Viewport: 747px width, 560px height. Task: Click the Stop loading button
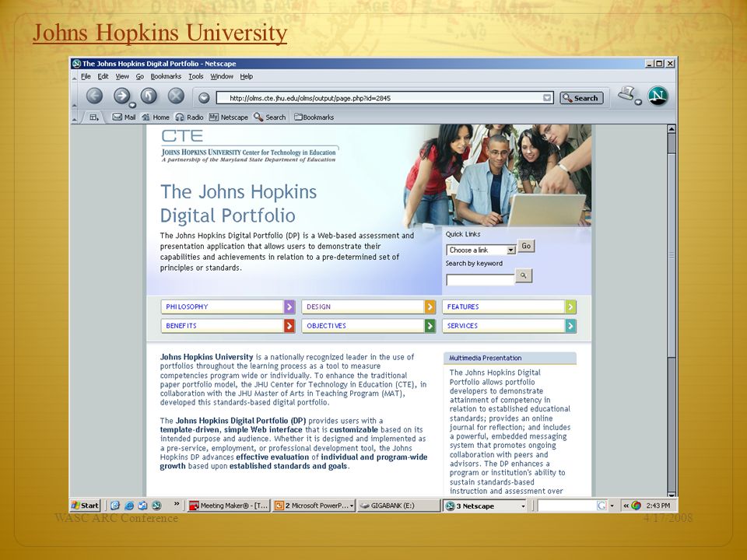pyautogui.click(x=176, y=96)
